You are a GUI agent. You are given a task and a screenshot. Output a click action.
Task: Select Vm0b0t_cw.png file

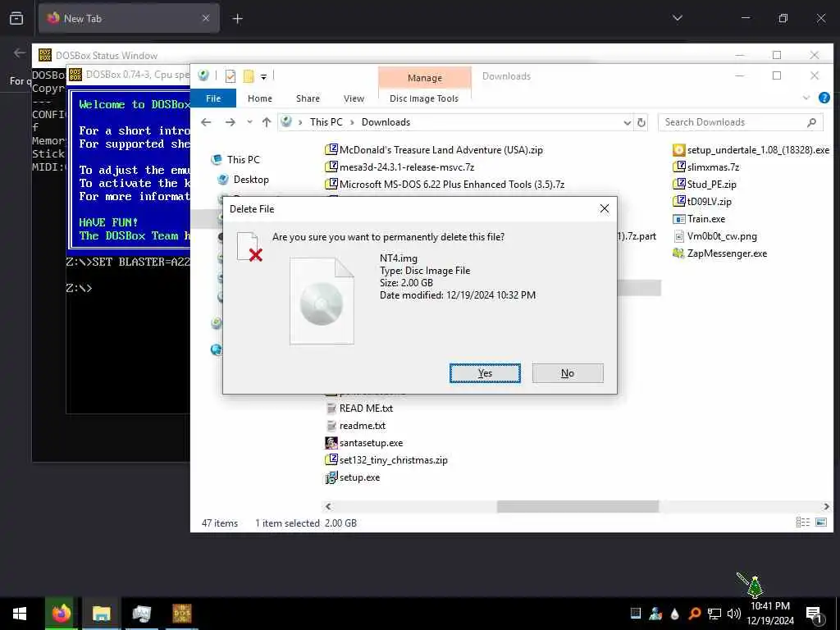tap(714, 236)
